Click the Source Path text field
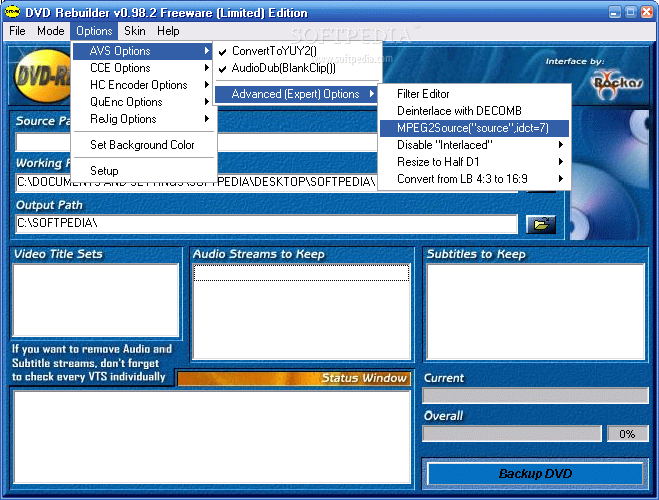Viewport: 659px width, 500px height. (x=266, y=142)
